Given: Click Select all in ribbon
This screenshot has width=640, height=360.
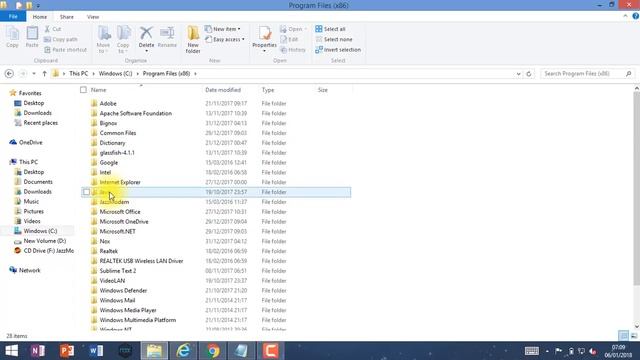Looking at the screenshot, I should (x=331, y=29).
